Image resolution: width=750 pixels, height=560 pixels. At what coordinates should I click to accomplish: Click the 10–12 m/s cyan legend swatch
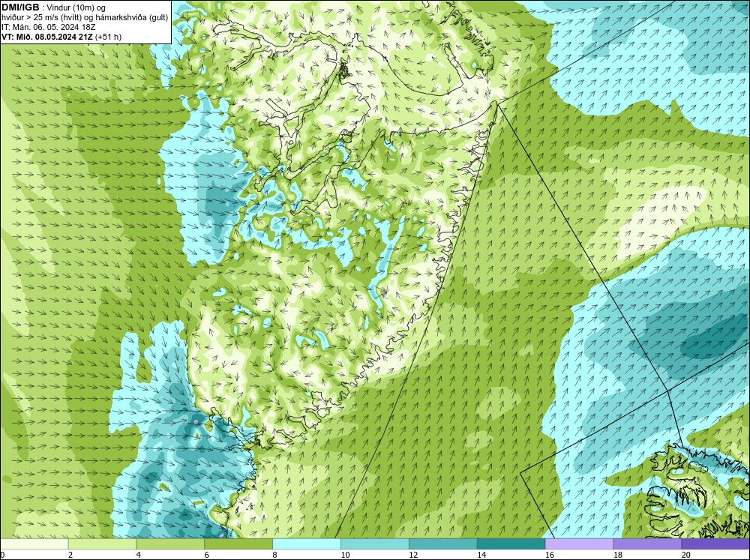374,544
